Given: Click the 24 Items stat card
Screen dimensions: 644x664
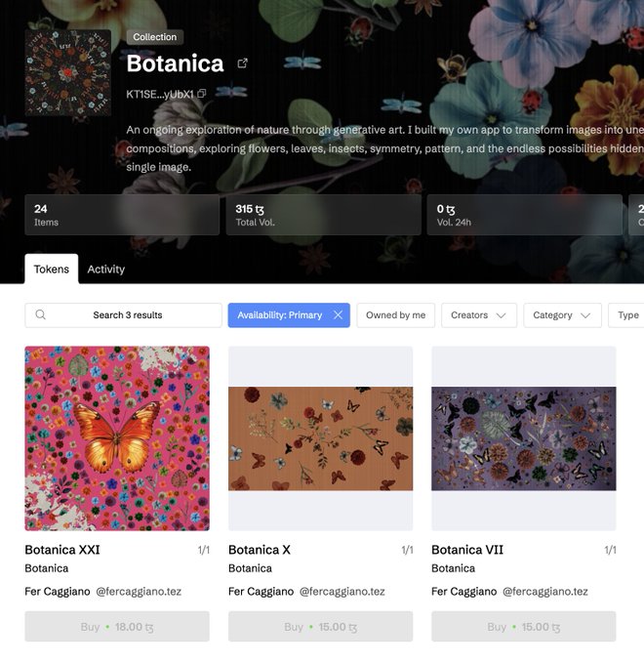Looking at the screenshot, I should 122,215.
